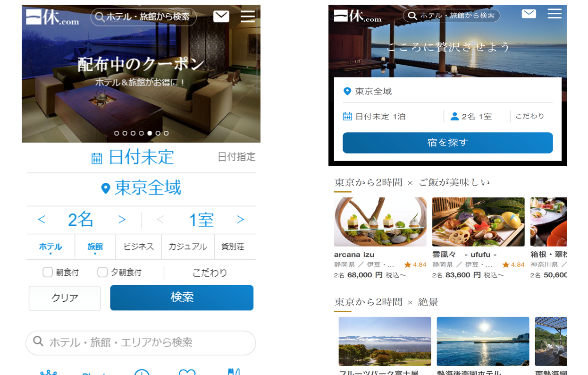
Task: Click calendar icon beside large 日付未定 text
Action: [x=97, y=158]
